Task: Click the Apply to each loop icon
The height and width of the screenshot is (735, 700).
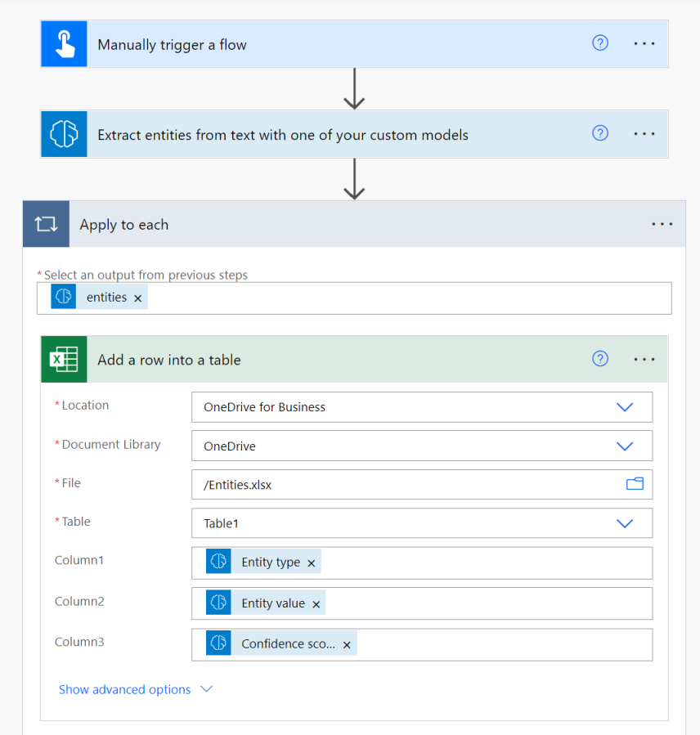Action: pos(46,223)
